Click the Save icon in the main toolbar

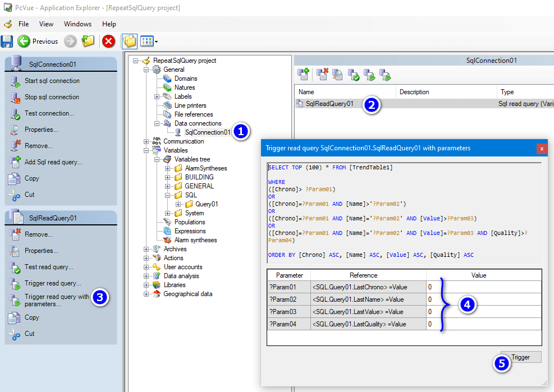click(x=7, y=41)
